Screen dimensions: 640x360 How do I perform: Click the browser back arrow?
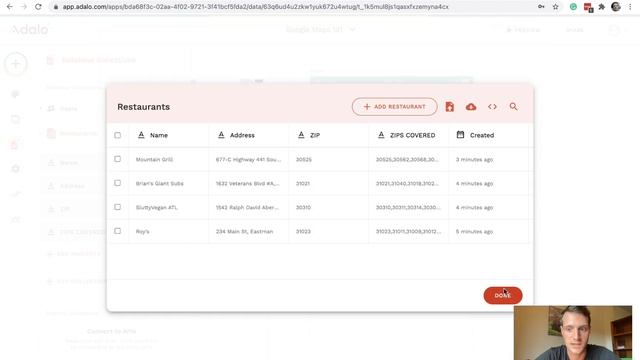[9, 7]
